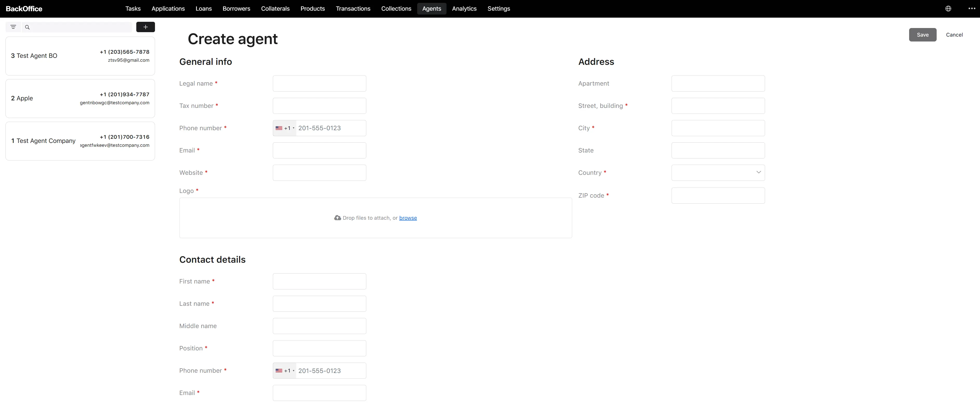This screenshot has width=980, height=409.
Task: Open country code flag selector in General info phone
Action: pyautogui.click(x=285, y=128)
